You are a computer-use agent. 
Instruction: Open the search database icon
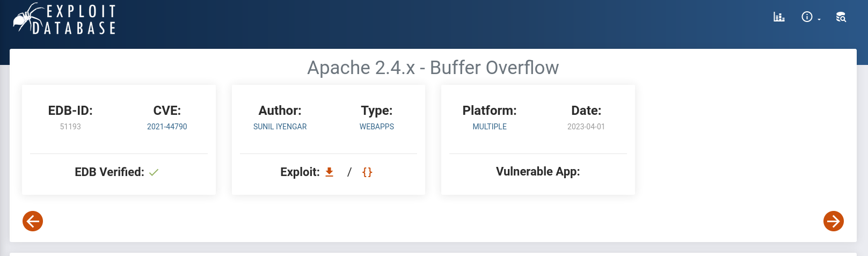coord(841,17)
